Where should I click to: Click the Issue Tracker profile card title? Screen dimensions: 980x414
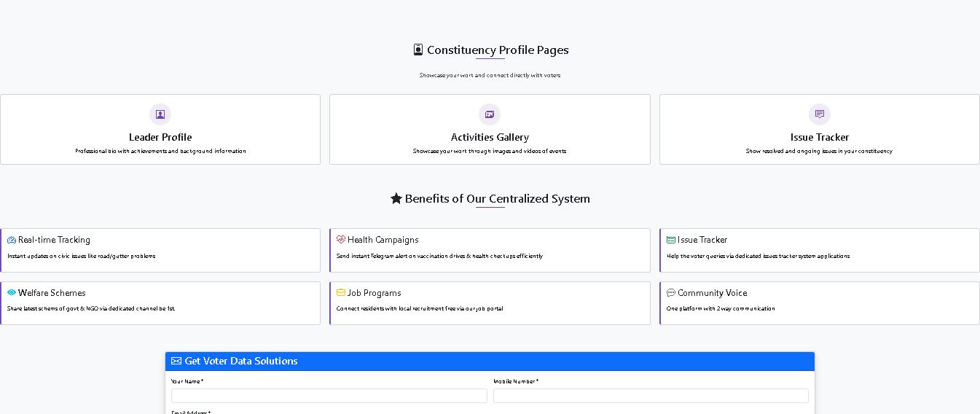click(820, 137)
